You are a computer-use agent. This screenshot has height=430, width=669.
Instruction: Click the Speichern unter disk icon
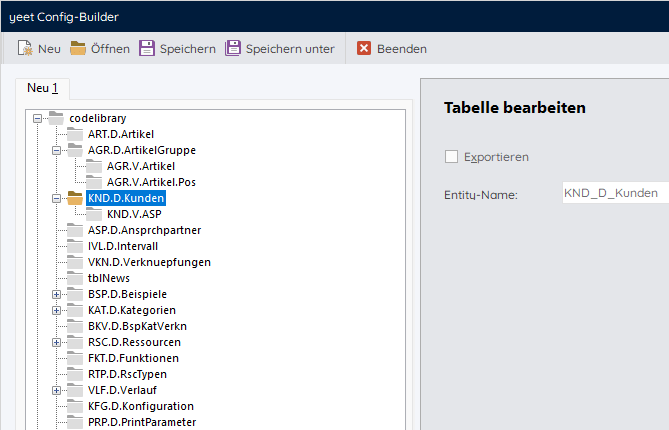tap(233, 48)
